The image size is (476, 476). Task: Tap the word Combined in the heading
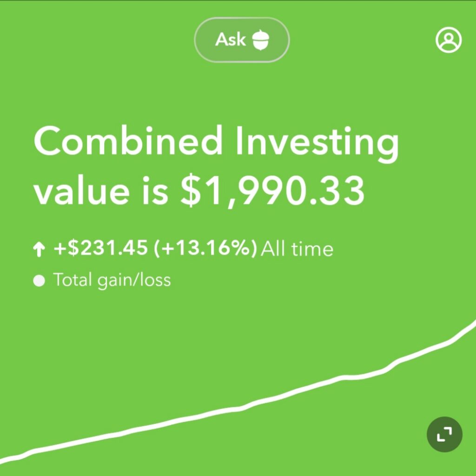point(128,141)
